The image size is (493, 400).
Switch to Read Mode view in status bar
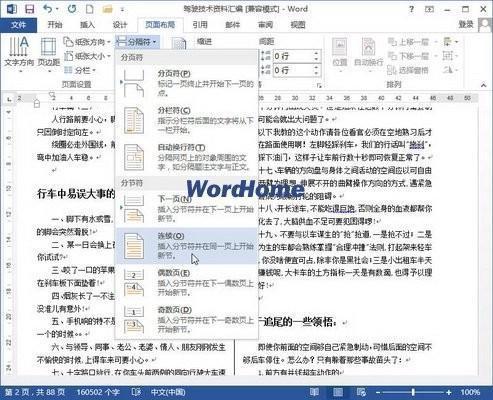[x=314, y=392]
